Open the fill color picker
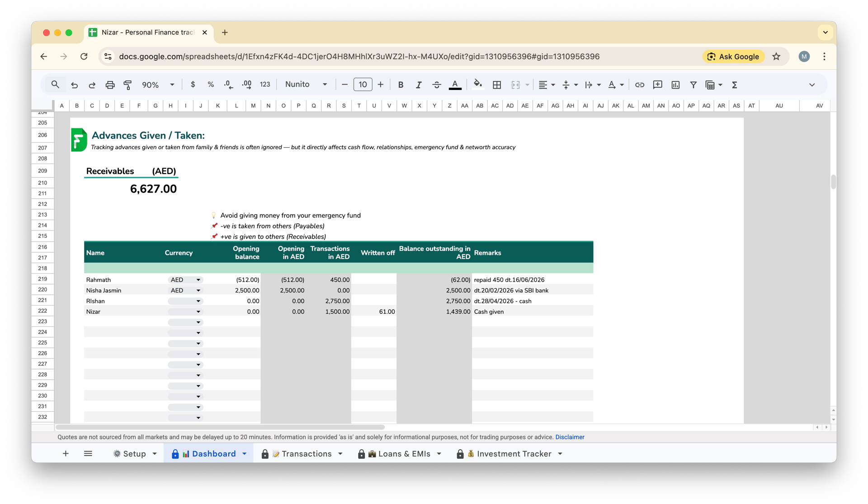868x504 pixels. tap(477, 85)
